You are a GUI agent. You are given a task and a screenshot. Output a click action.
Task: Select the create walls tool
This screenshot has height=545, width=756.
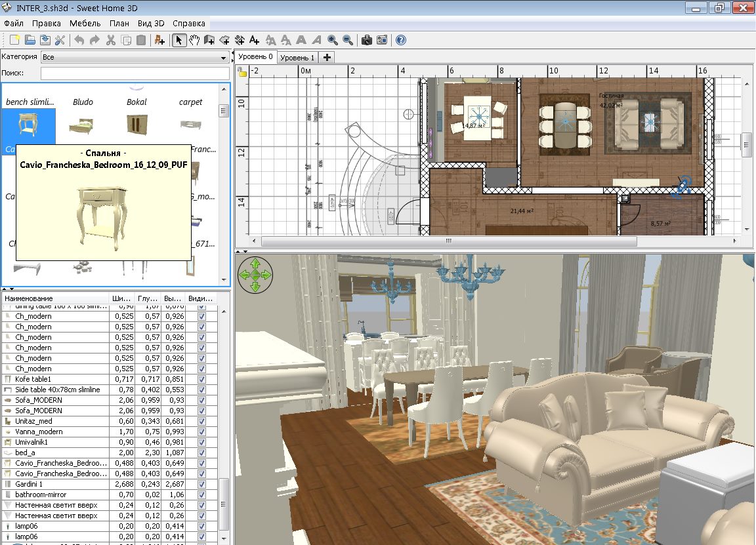tap(209, 40)
